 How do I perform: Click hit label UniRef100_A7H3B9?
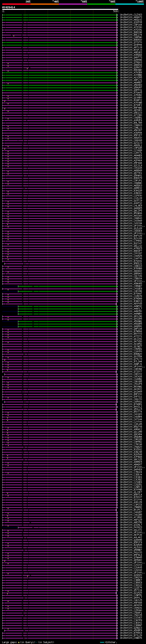[131, 72]
